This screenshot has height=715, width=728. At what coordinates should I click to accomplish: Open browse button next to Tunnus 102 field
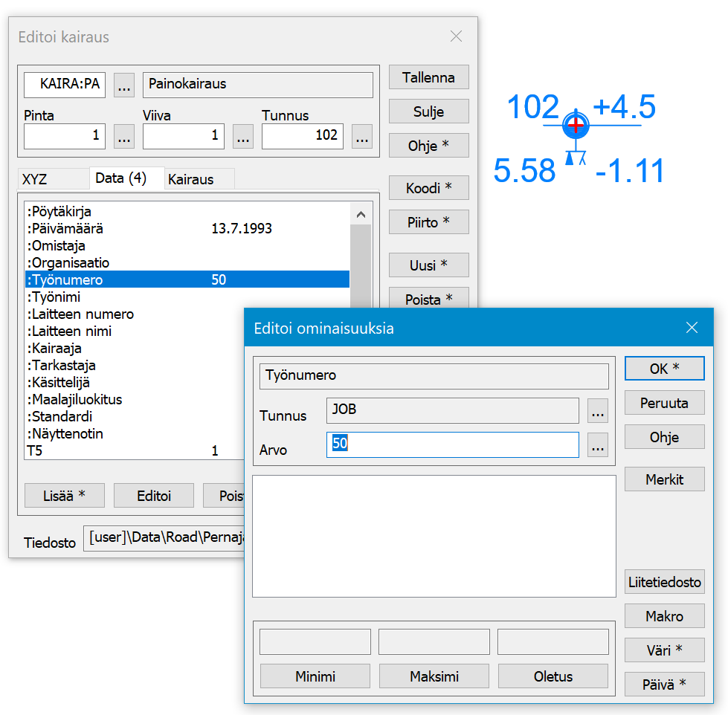click(x=362, y=137)
